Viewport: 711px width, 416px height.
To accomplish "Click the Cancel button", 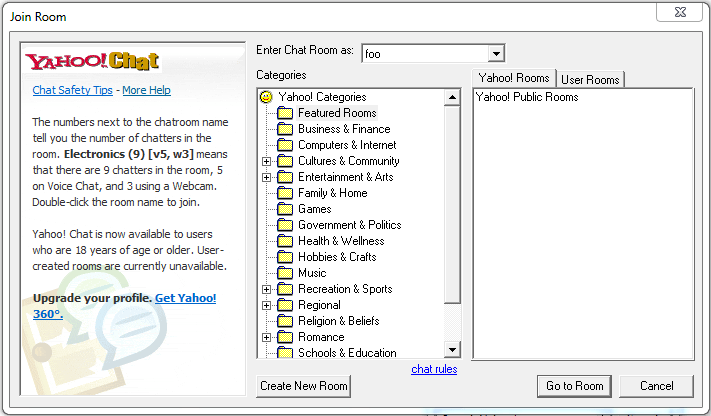I will pyautogui.click(x=657, y=386).
